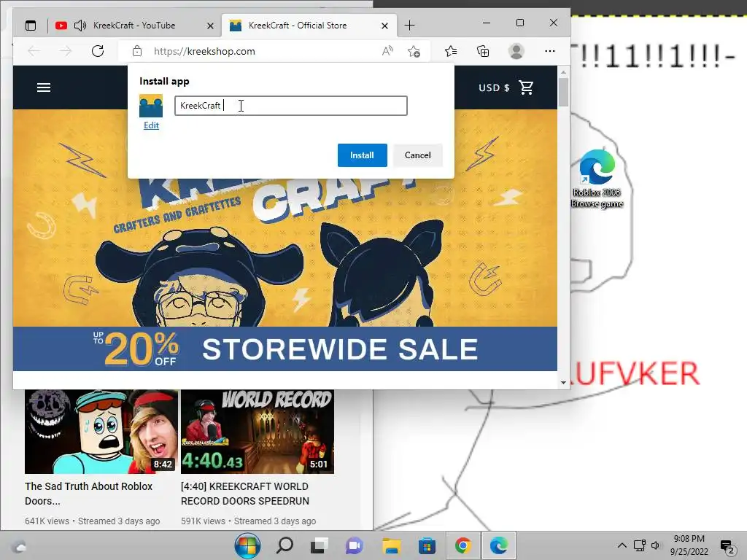Click the tab actions menu icon
747x560 pixels.
[31, 26]
